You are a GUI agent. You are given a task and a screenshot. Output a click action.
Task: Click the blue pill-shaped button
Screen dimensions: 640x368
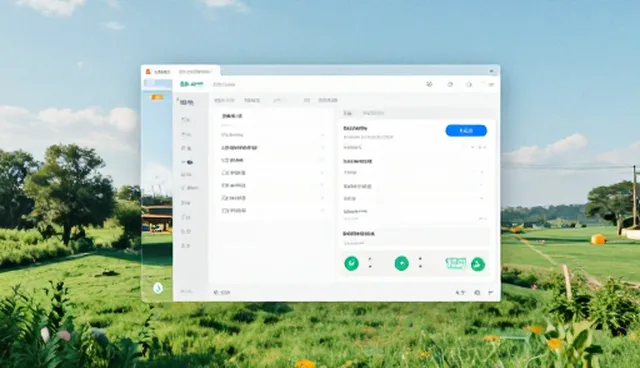tap(466, 131)
